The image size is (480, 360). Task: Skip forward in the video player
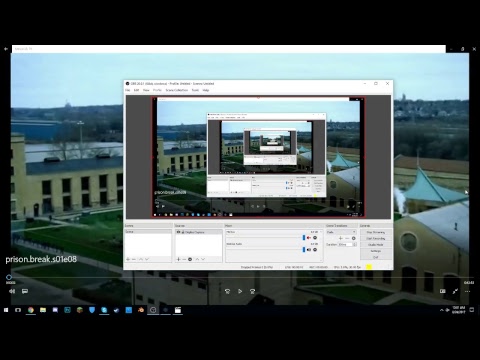[252, 291]
